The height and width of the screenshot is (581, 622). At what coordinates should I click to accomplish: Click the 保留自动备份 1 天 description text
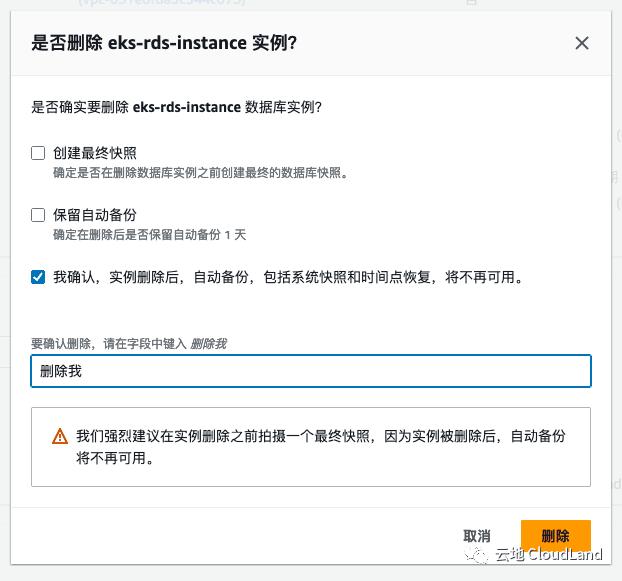click(x=149, y=235)
